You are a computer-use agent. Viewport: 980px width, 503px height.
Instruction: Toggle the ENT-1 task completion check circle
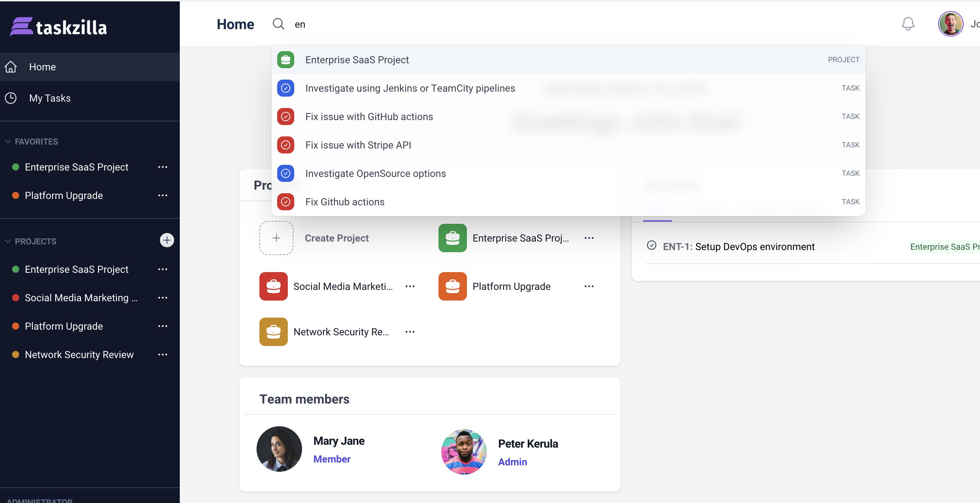click(x=651, y=245)
